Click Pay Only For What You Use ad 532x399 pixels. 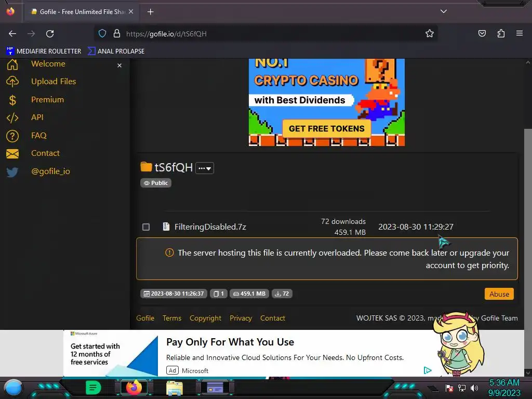(x=230, y=342)
